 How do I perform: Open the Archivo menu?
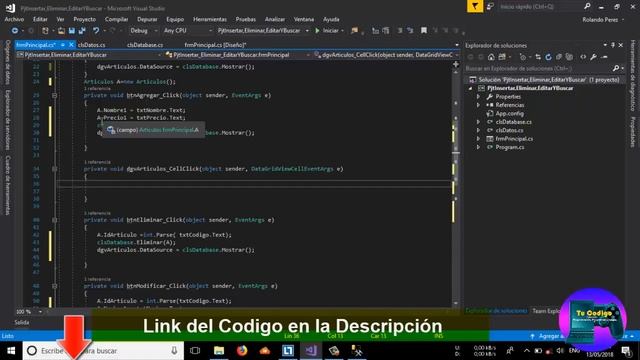14,19
